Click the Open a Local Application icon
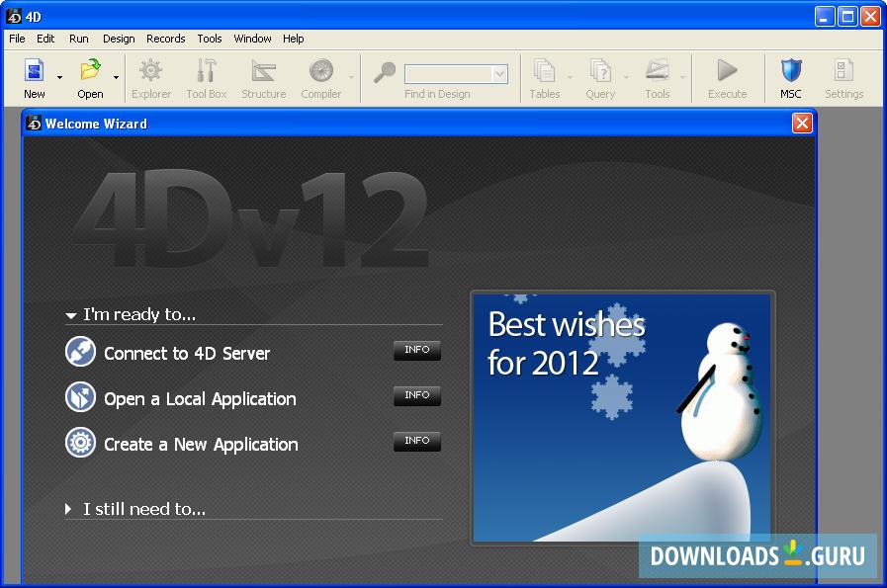The height and width of the screenshot is (588, 887). [x=80, y=397]
